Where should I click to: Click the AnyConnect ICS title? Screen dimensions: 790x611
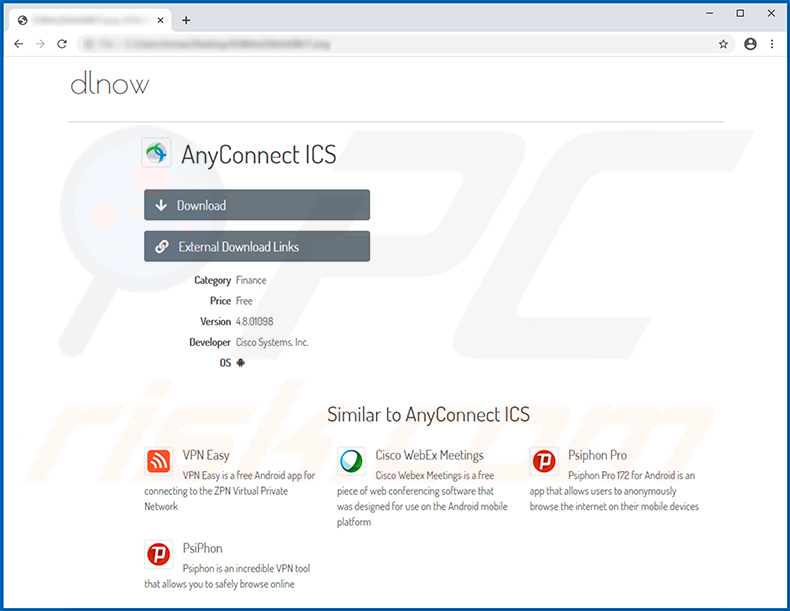tap(258, 155)
